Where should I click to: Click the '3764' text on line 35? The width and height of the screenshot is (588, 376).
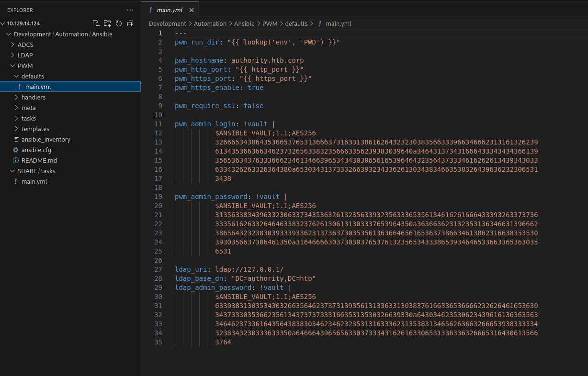click(223, 342)
